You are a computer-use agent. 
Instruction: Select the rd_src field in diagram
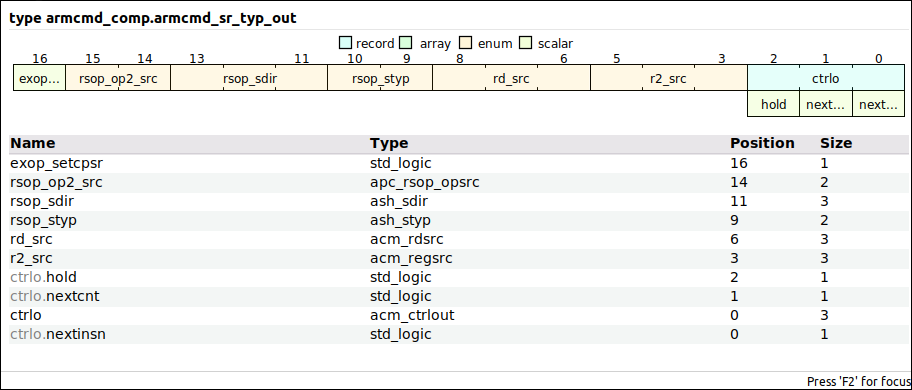511,78
